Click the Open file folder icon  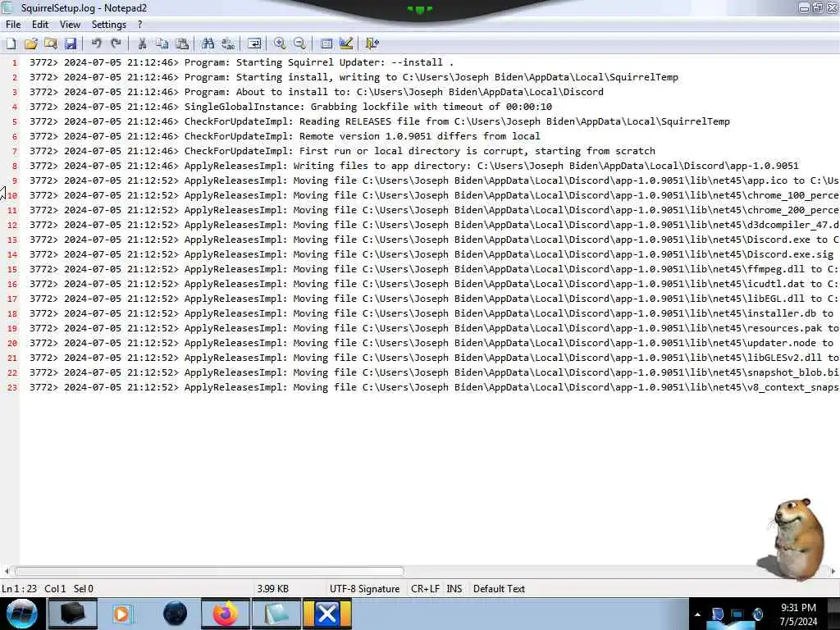[x=31, y=43]
